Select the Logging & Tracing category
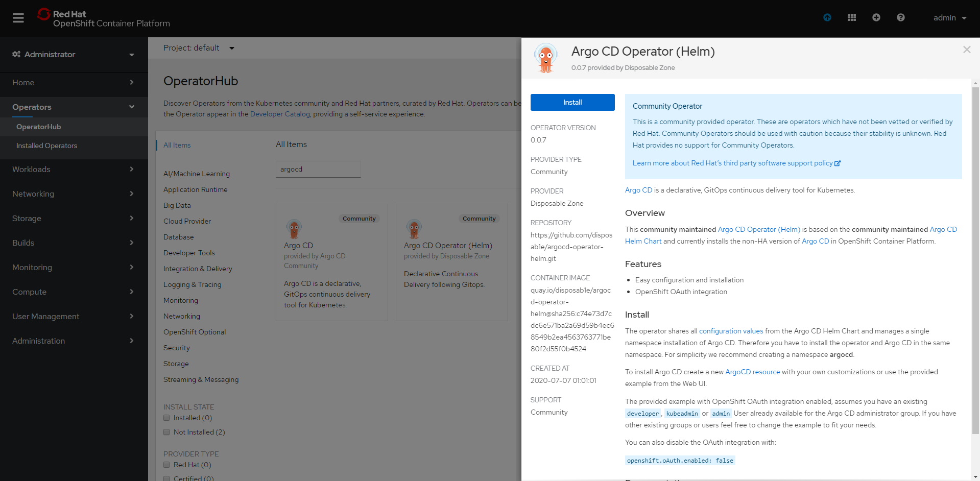The height and width of the screenshot is (481, 980). (193, 284)
